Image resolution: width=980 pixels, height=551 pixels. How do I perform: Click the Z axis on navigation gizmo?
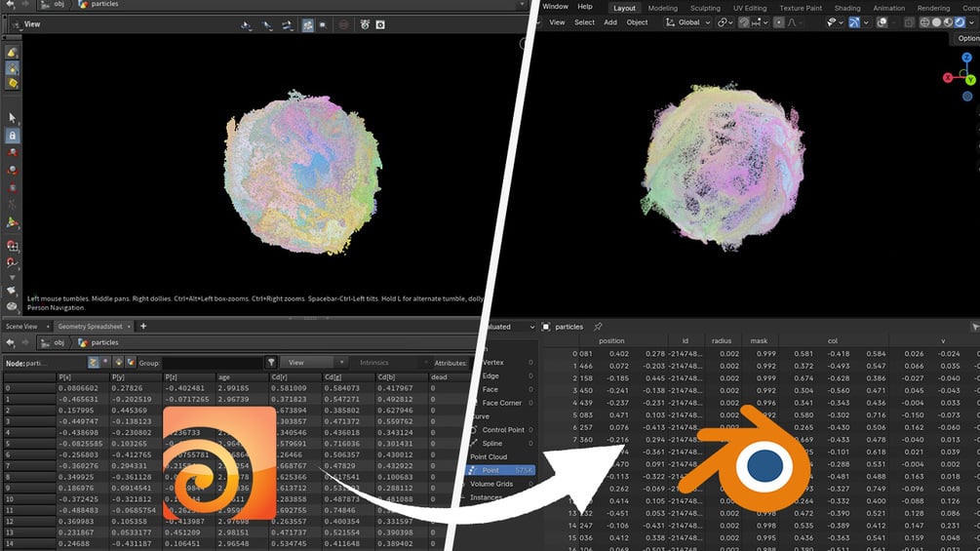pyautogui.click(x=967, y=58)
